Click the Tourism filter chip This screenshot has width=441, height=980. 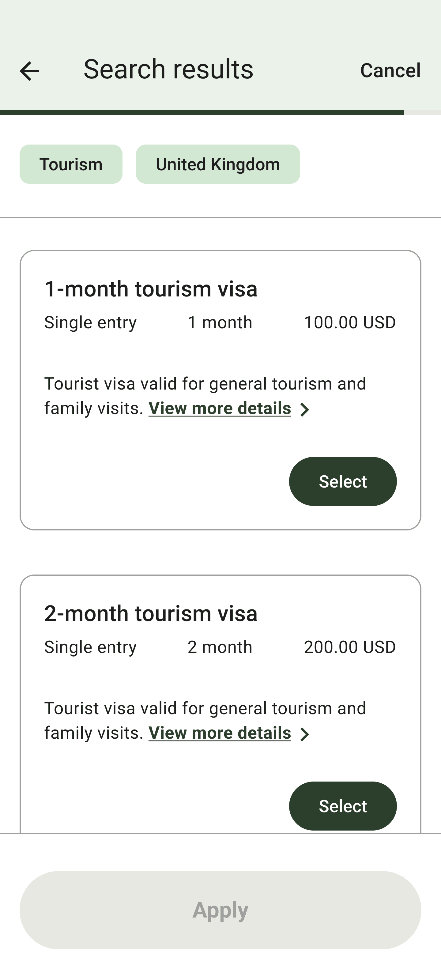pos(71,164)
